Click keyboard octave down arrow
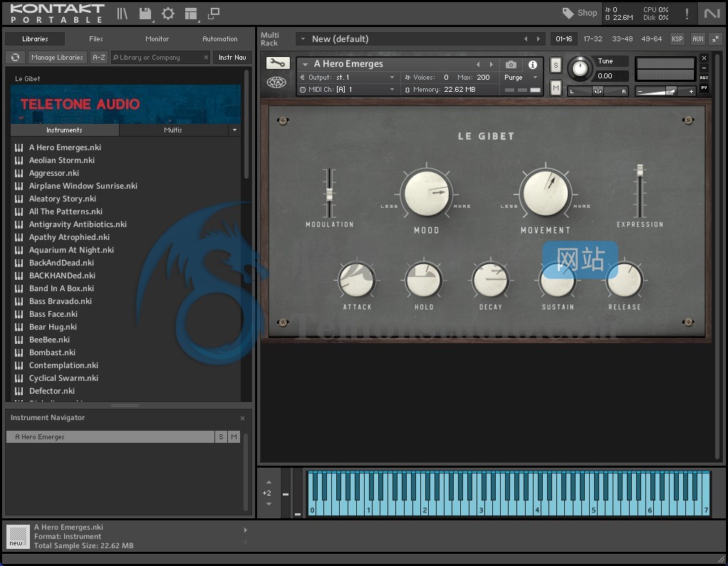 pos(269,504)
